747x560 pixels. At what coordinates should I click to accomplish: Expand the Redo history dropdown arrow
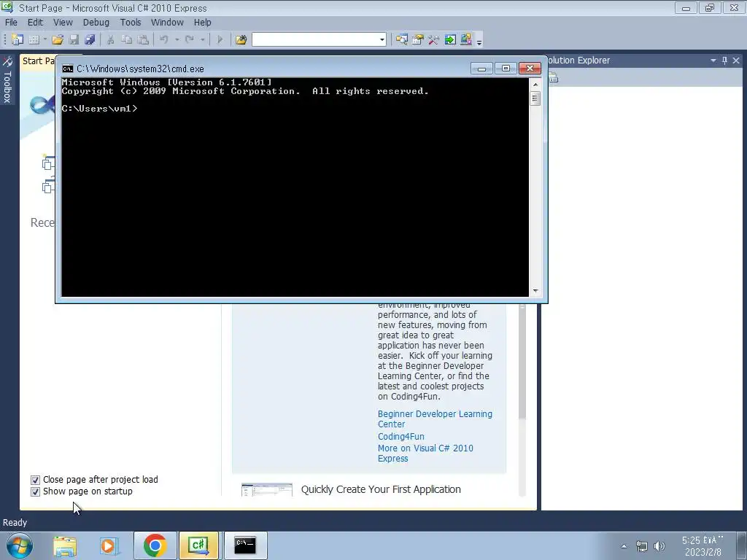tap(203, 39)
